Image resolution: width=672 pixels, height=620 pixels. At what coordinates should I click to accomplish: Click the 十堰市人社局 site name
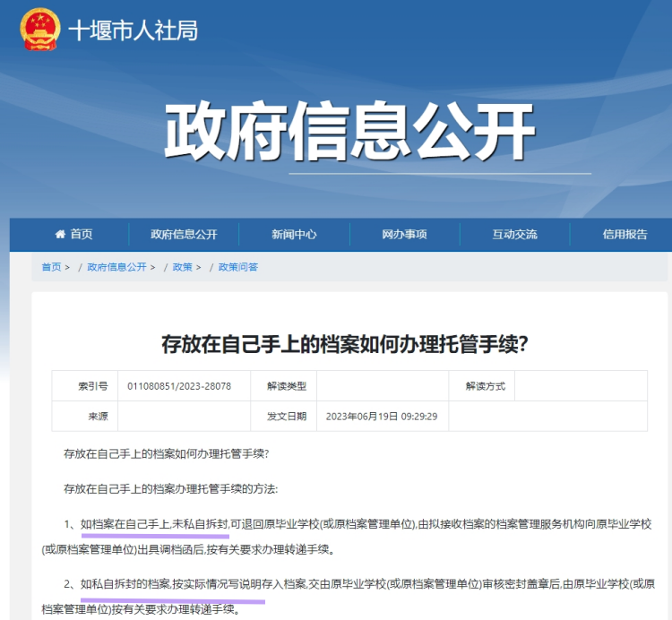(134, 30)
